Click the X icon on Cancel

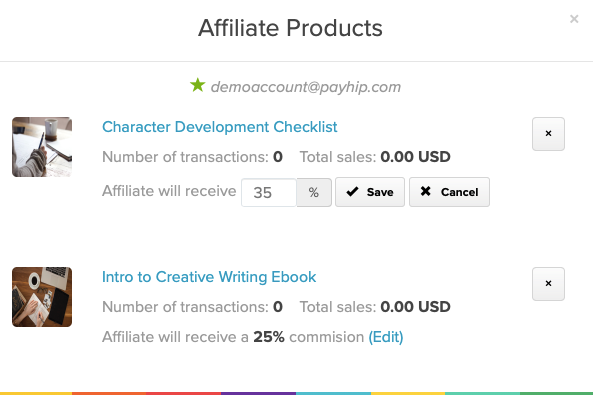[x=425, y=191]
